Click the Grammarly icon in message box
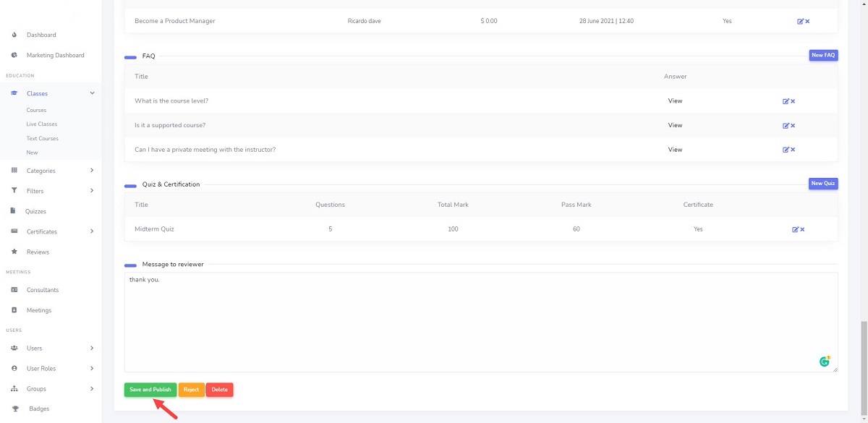Viewport: 868px width, 423px height. [825, 361]
